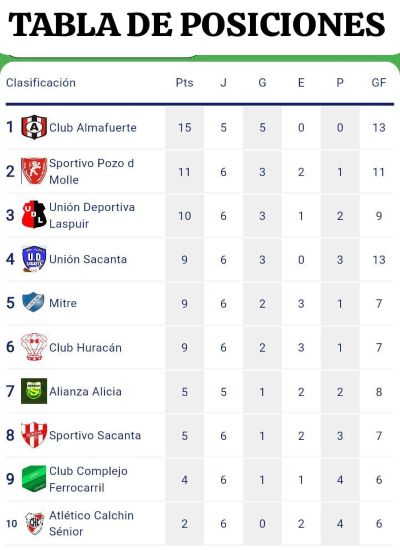Click the Tabla de Posiciones title

tap(196, 25)
